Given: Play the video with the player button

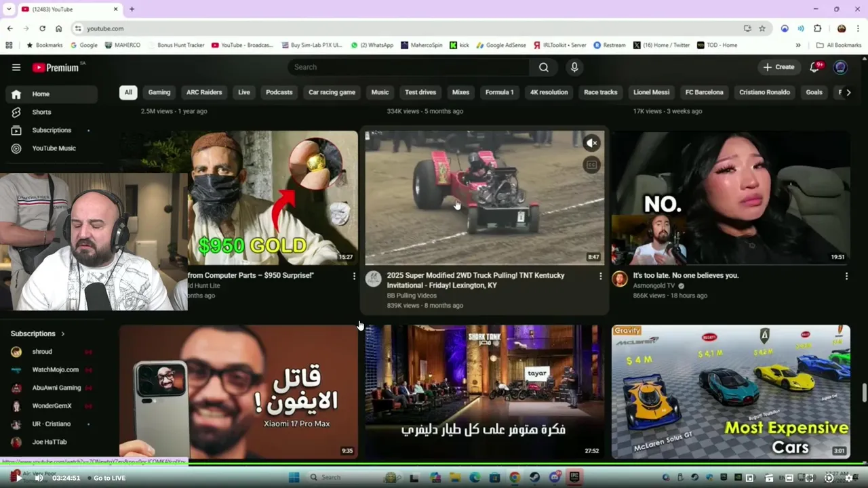Looking at the screenshot, I should (18, 478).
